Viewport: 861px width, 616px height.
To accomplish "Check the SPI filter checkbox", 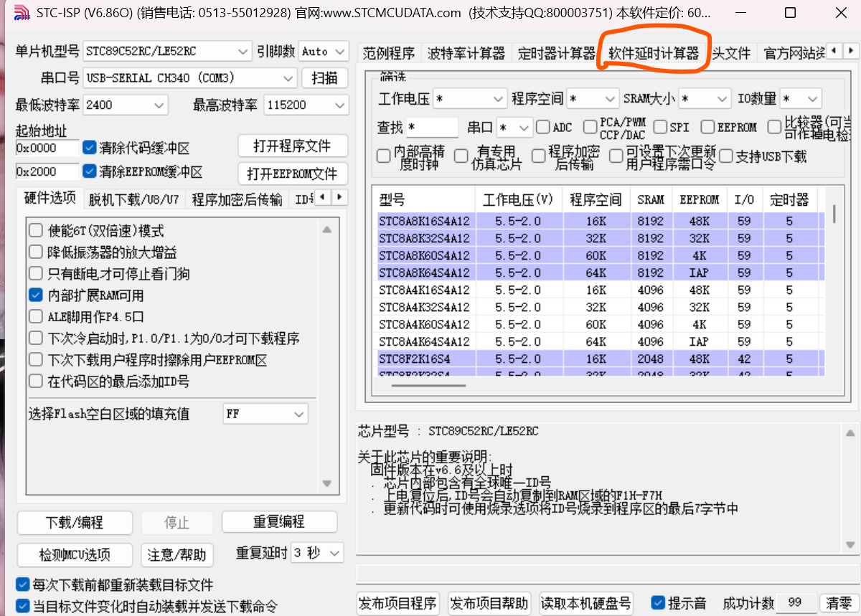I will coord(660,127).
